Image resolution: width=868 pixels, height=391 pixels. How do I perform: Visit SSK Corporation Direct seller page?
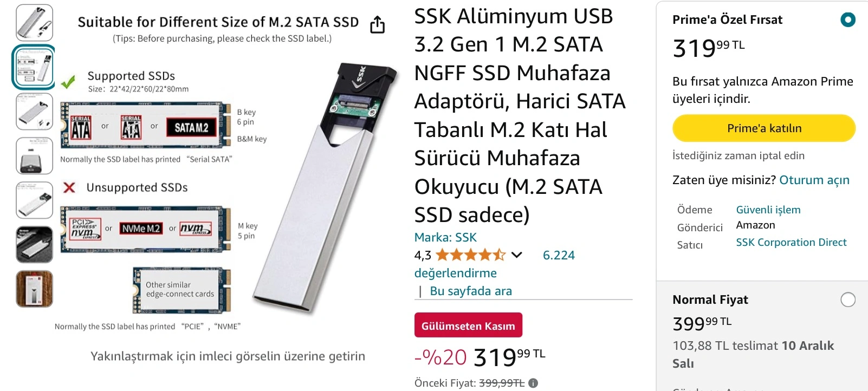coord(791,242)
